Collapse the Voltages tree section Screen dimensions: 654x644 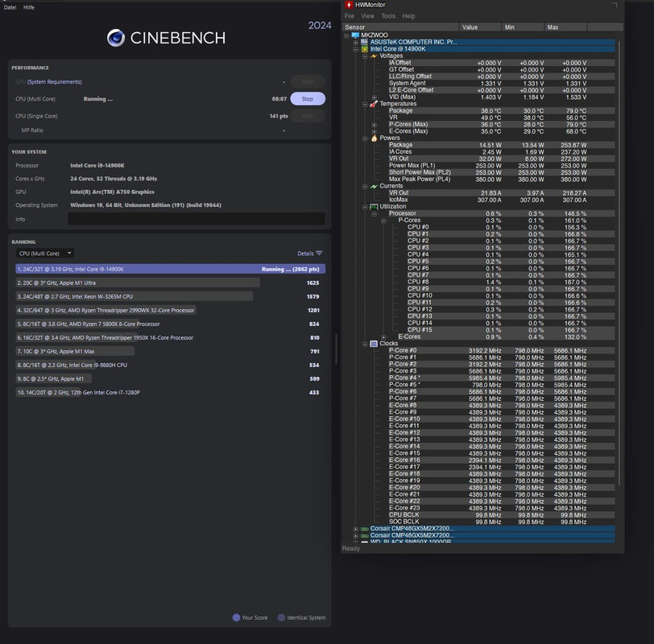click(365, 56)
